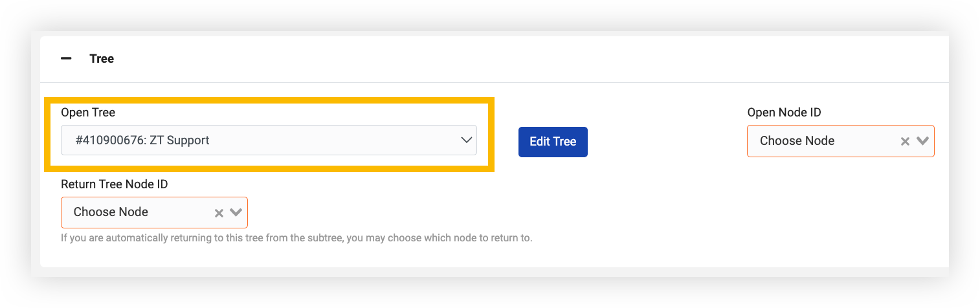This screenshot has height=308, width=980.
Task: Click the Open Node ID field label
Action: coord(784,113)
